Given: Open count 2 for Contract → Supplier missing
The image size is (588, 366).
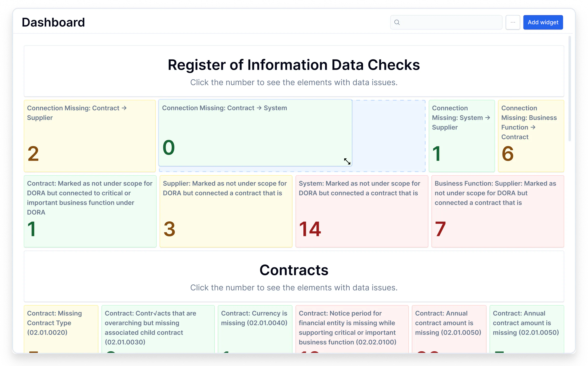Looking at the screenshot, I should click(33, 154).
